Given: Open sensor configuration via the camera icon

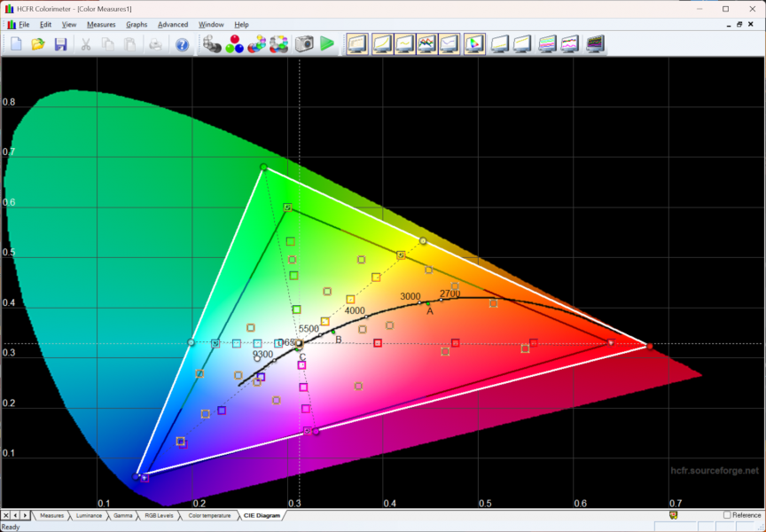Looking at the screenshot, I should pyautogui.click(x=304, y=43).
